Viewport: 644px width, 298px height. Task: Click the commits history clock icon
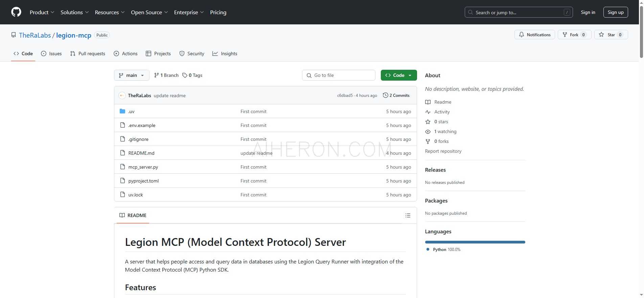385,95
